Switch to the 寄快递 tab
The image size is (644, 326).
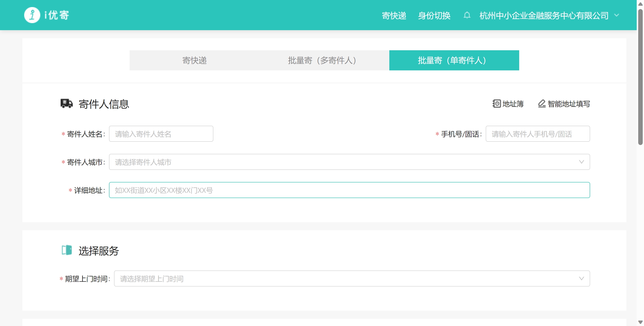tap(195, 60)
